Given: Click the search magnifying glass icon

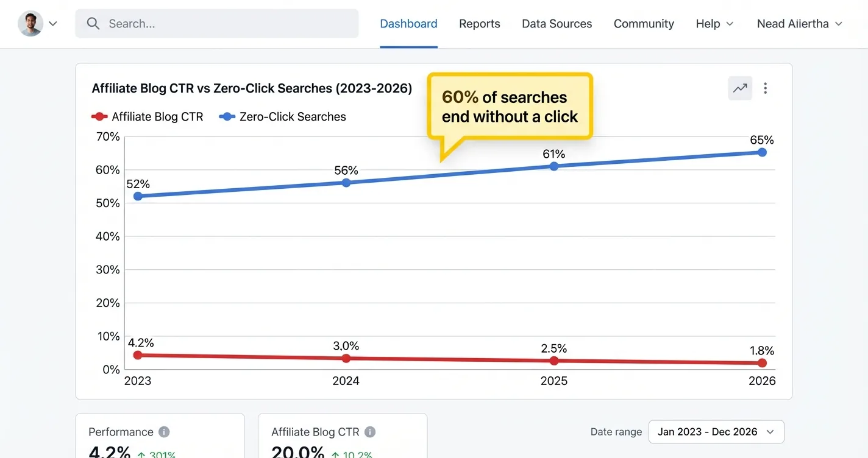Looking at the screenshot, I should point(93,23).
